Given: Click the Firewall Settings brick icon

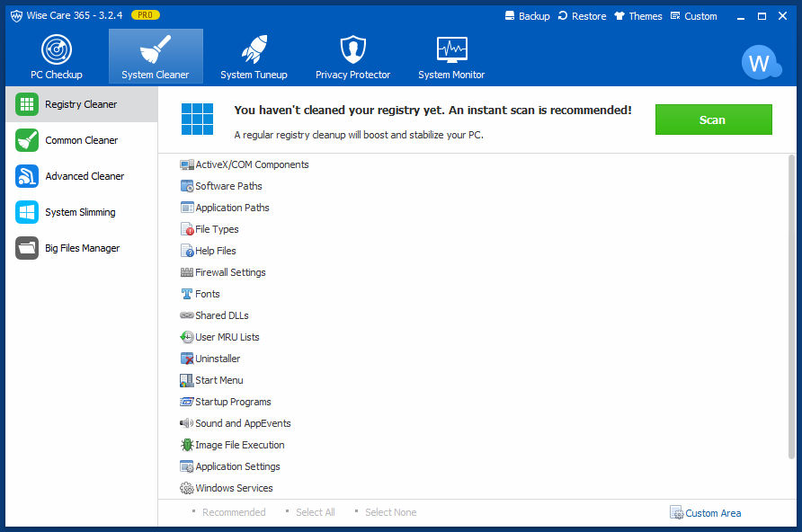Looking at the screenshot, I should pyautogui.click(x=187, y=272).
